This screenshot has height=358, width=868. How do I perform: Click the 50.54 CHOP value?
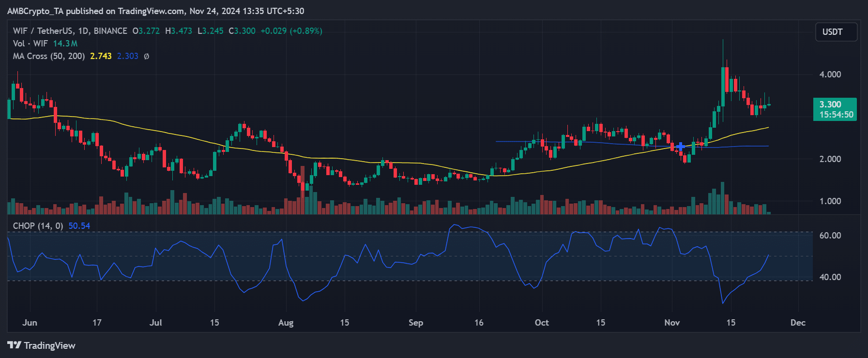[79, 226]
